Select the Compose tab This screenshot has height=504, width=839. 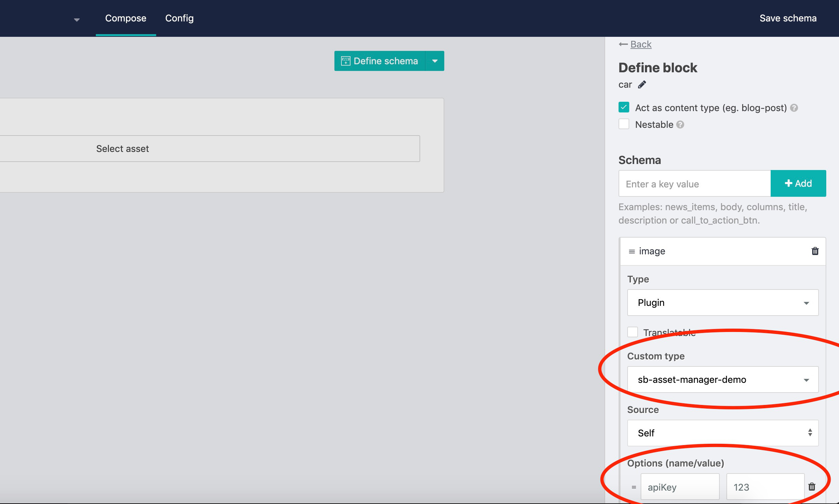[125, 18]
